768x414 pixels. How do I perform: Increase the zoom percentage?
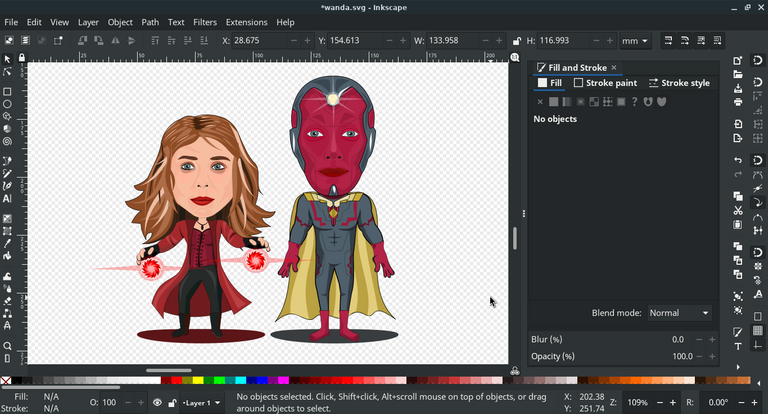pos(673,403)
